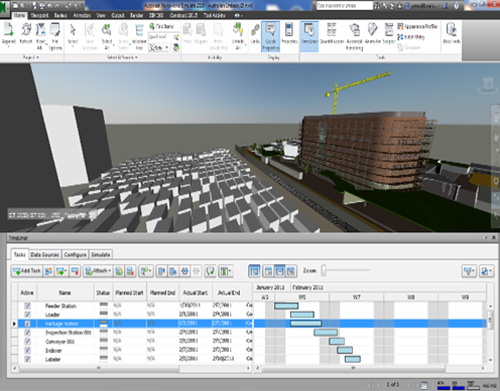Uncheck Active for Indexer task
Image resolution: width=500 pixels, height=391 pixels.
coord(28,350)
